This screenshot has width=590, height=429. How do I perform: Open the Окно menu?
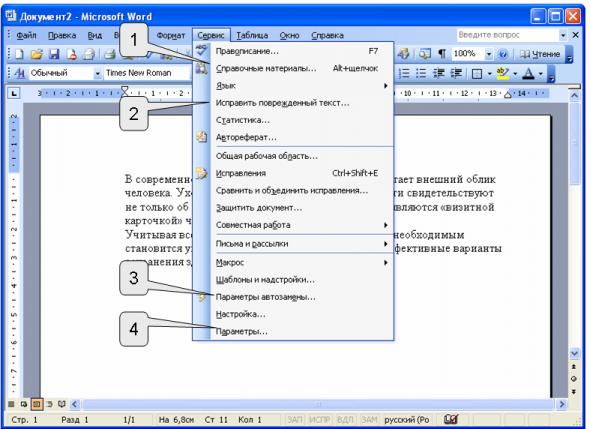coord(289,35)
